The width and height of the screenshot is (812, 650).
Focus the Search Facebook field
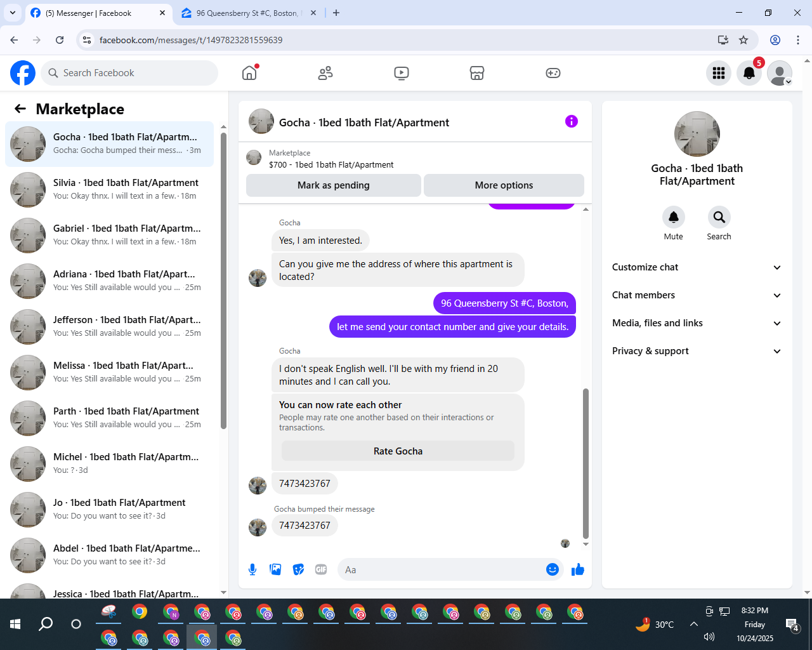130,73
